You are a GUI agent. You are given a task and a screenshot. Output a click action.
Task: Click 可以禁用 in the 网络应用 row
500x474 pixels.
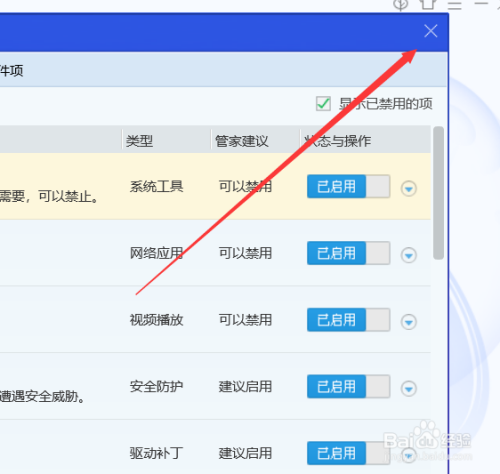pyautogui.click(x=245, y=253)
